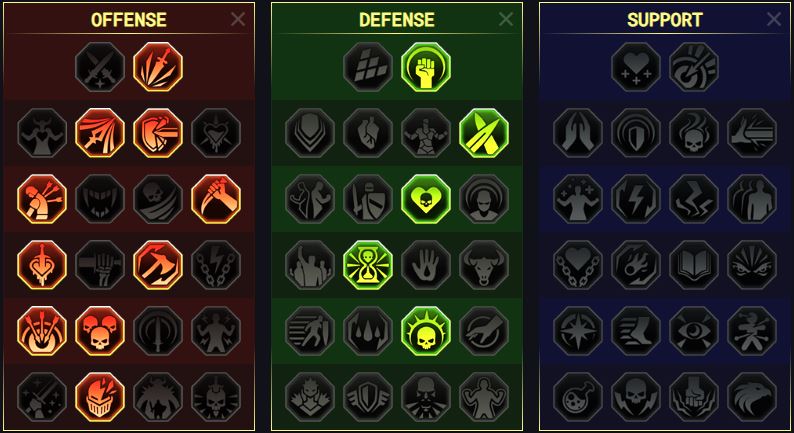Select the green heart skull Defense mastery
The height and width of the screenshot is (433, 794).
click(x=426, y=199)
